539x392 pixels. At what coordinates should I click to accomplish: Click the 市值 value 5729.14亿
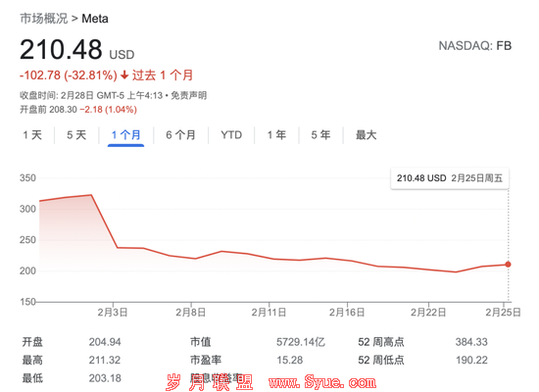tap(301, 342)
